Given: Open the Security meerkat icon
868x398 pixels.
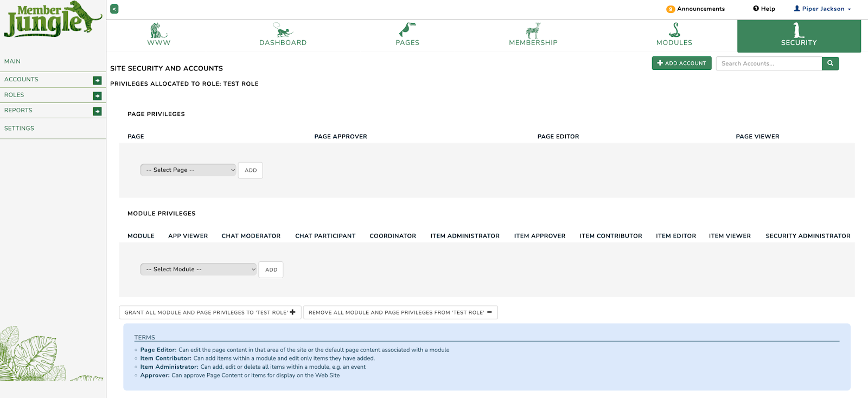Looking at the screenshot, I should [799, 30].
